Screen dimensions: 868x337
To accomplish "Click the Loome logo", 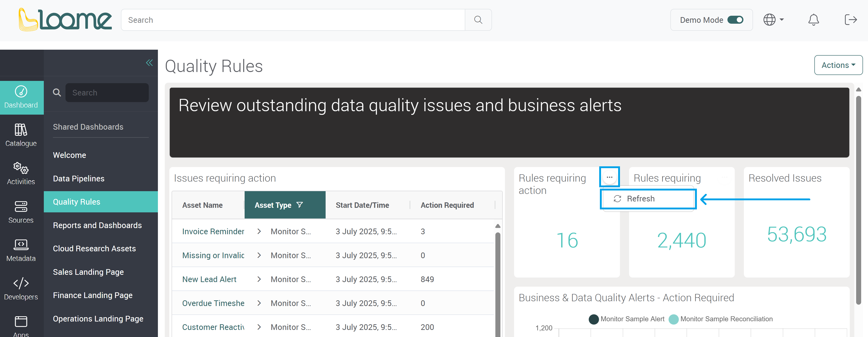I will (65, 20).
